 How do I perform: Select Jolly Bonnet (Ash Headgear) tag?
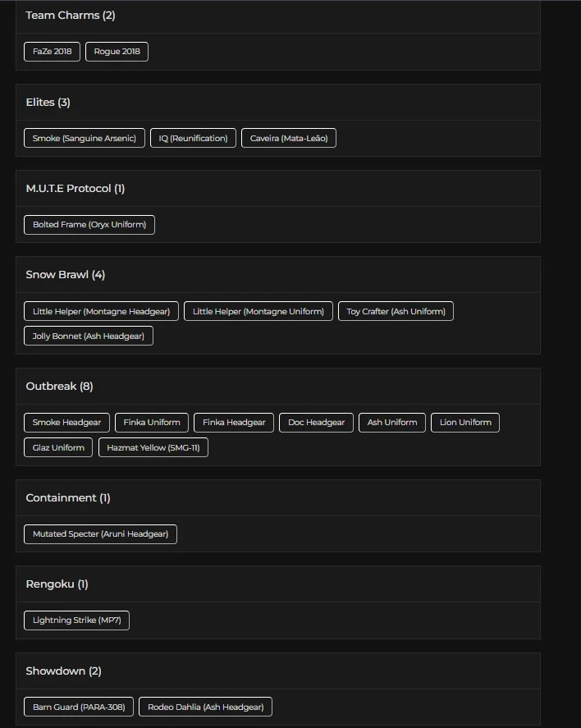click(x=89, y=336)
